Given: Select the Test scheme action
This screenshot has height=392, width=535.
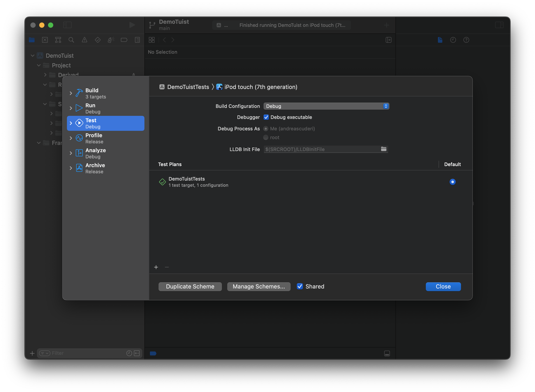Looking at the screenshot, I should 106,123.
